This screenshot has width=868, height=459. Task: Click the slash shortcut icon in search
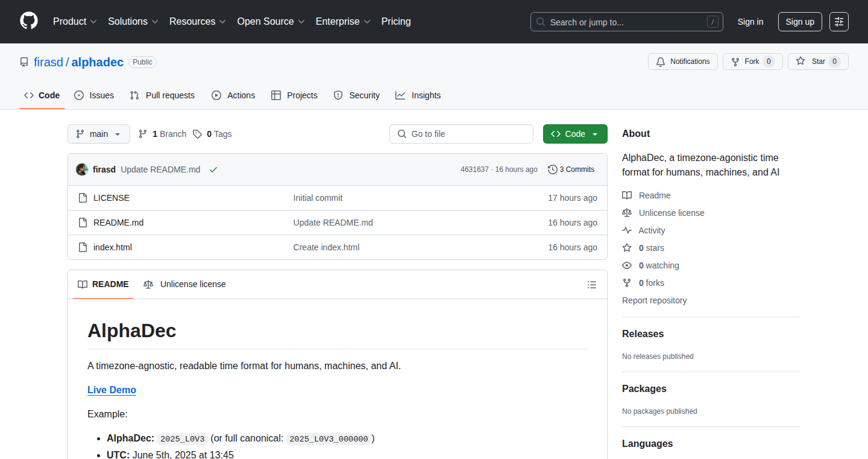coord(712,22)
